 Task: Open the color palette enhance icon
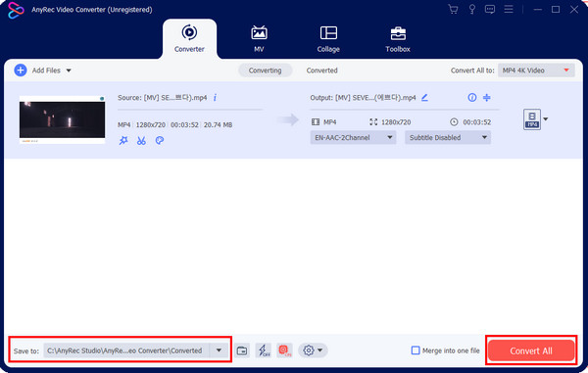tap(160, 140)
